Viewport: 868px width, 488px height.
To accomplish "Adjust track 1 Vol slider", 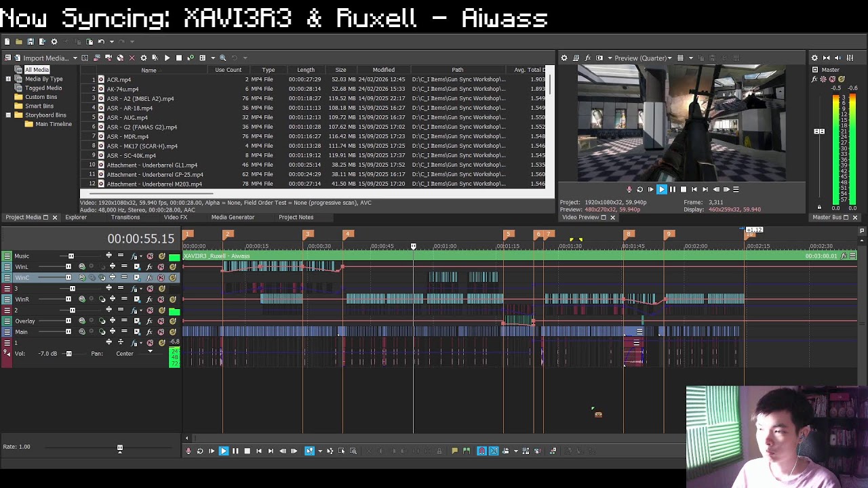I will (x=68, y=354).
